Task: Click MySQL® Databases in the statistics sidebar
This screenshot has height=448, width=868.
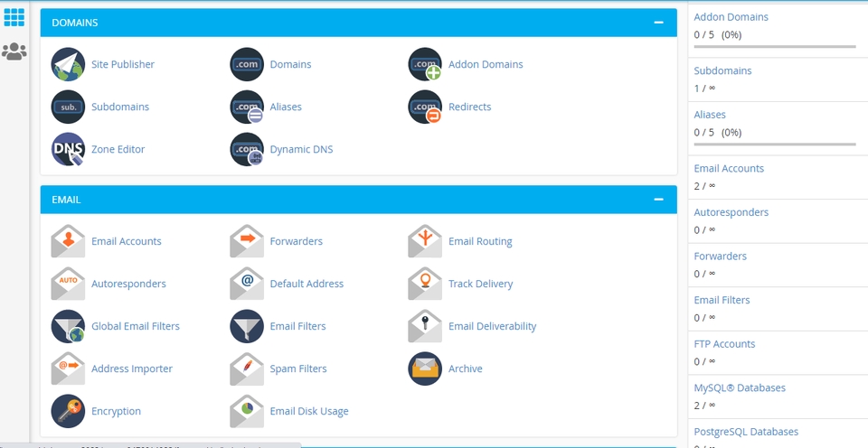Action: (x=740, y=387)
